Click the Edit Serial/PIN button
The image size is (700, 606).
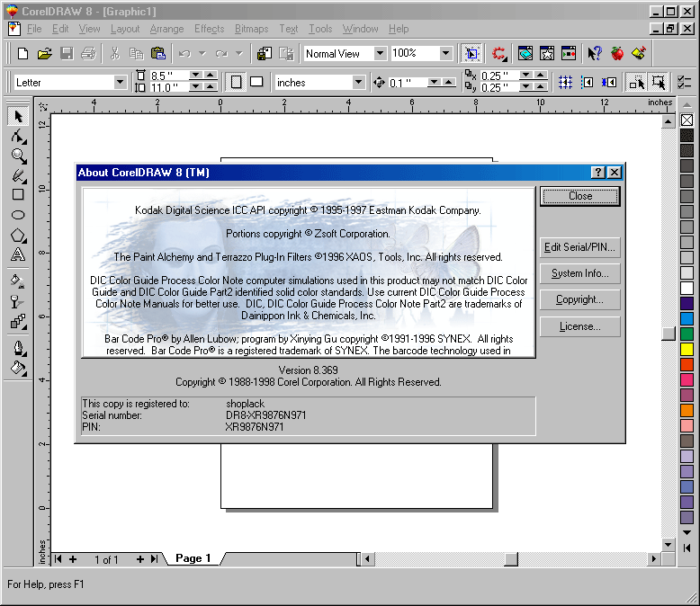(580, 246)
